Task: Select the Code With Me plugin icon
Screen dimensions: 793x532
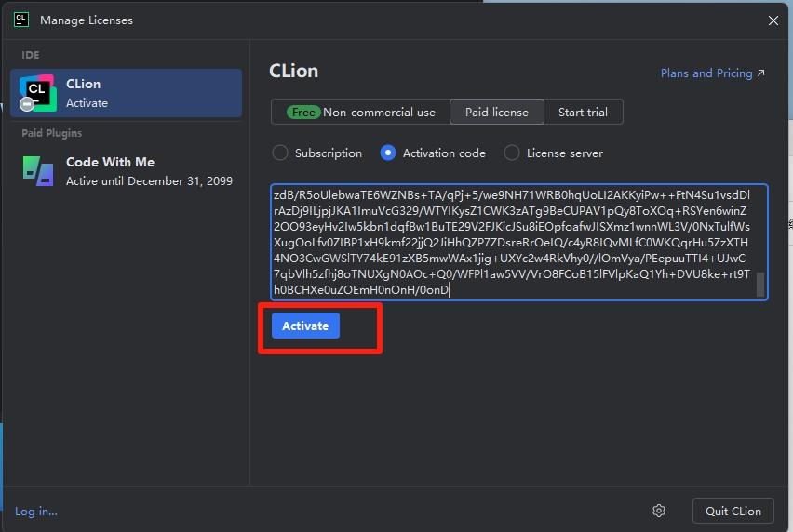Action: coord(38,171)
